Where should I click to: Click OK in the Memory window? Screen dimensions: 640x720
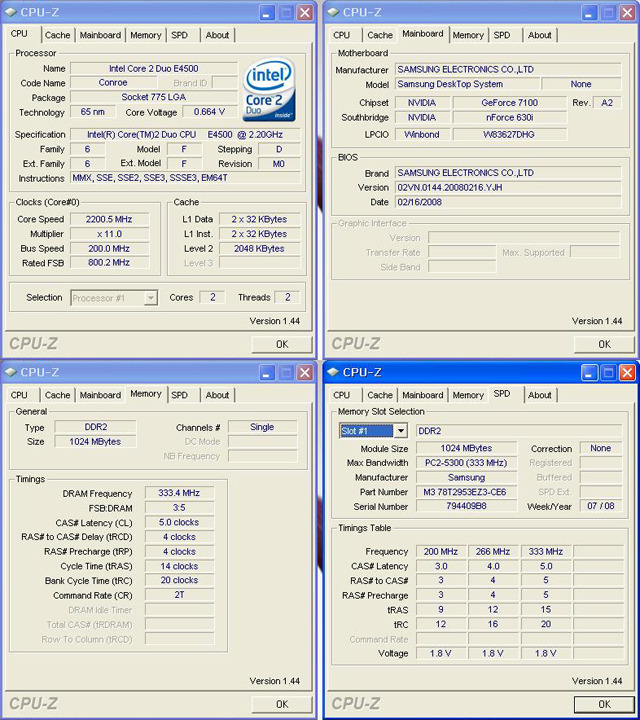[282, 704]
